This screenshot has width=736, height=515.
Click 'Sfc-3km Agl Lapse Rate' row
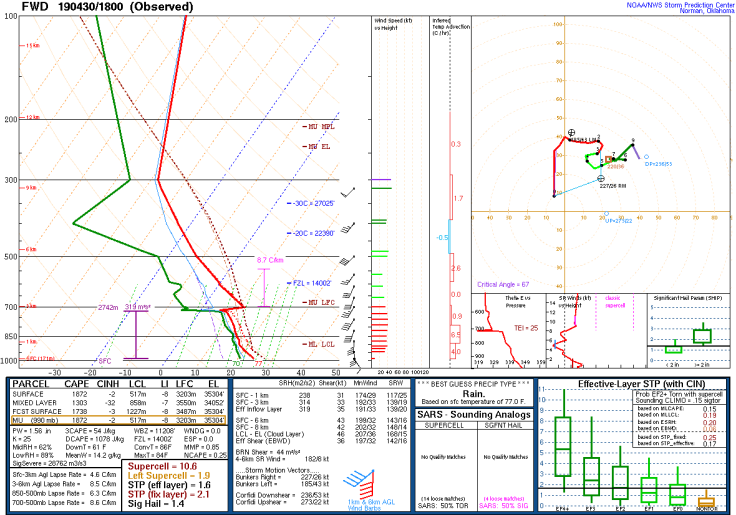tap(64, 475)
